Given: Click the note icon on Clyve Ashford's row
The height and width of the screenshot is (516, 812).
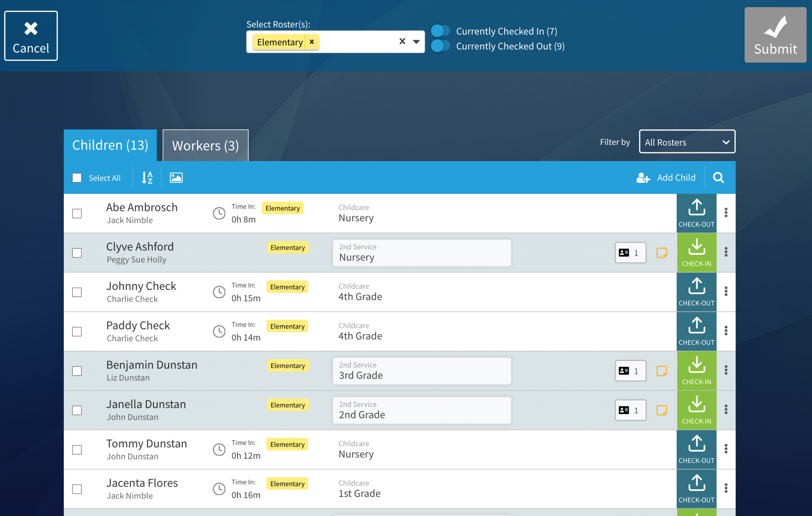Looking at the screenshot, I should coord(661,253).
